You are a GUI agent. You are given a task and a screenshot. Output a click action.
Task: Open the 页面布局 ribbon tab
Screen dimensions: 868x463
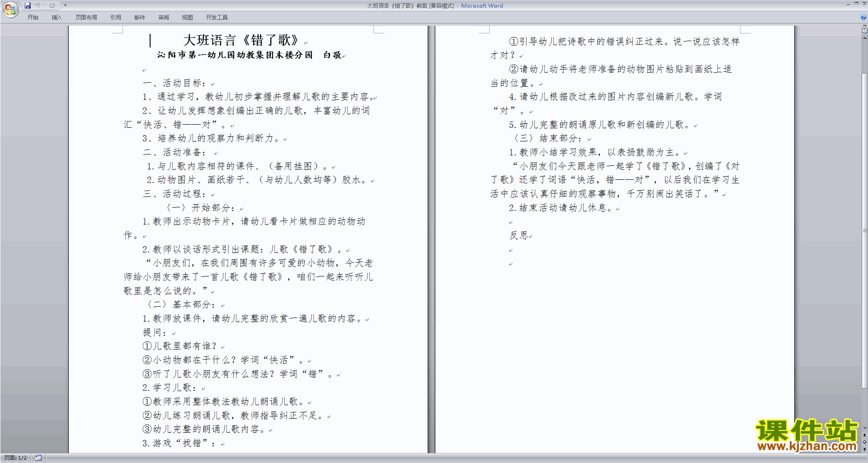point(86,18)
